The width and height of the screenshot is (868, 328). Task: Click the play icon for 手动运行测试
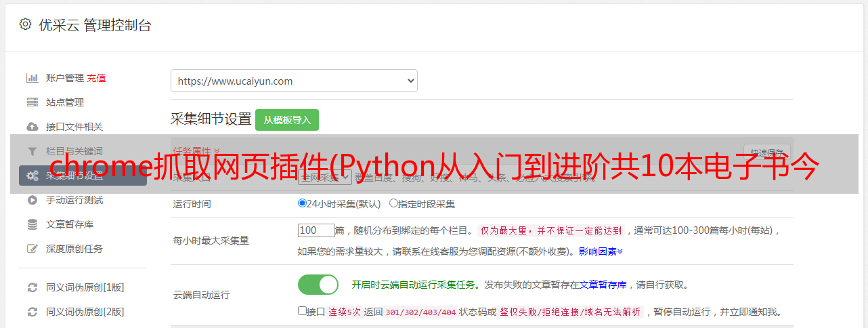[32, 200]
